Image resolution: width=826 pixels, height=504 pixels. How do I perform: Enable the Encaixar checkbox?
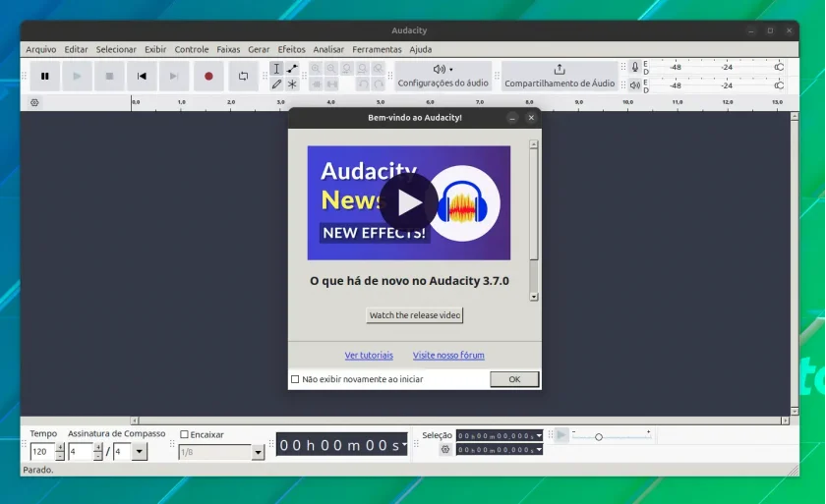(185, 434)
